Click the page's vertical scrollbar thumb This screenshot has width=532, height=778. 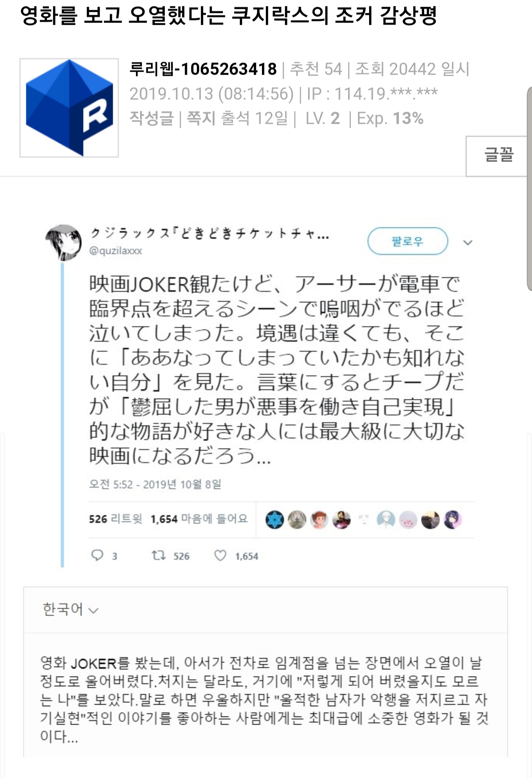point(529,189)
